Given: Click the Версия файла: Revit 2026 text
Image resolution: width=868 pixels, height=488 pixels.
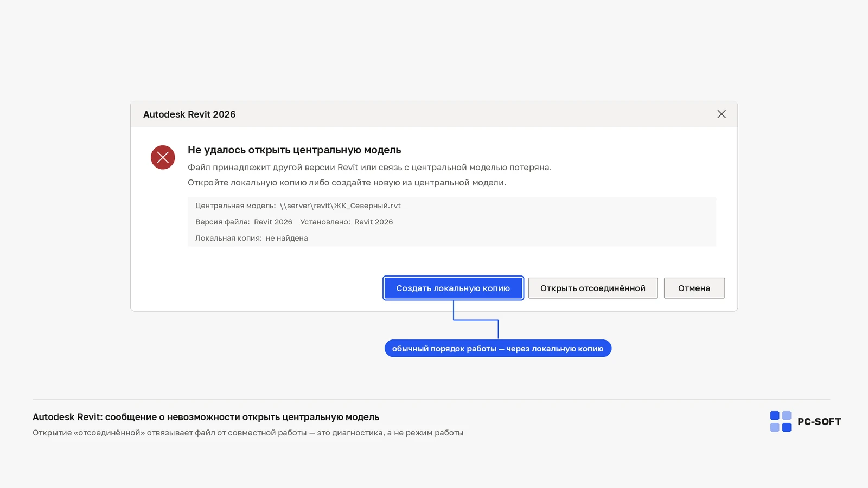Looking at the screenshot, I should (244, 222).
